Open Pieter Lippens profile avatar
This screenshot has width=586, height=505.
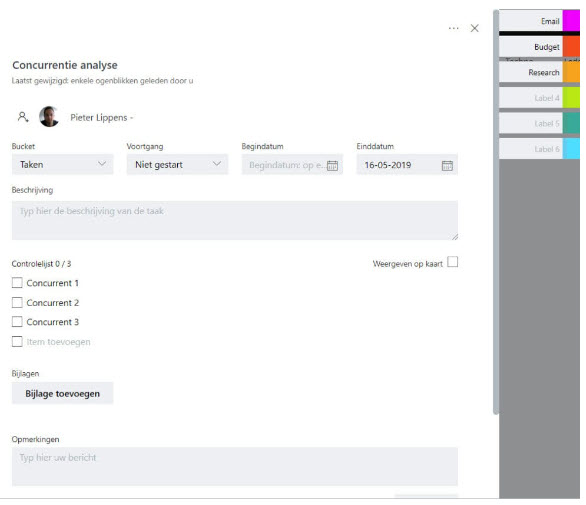point(49,117)
